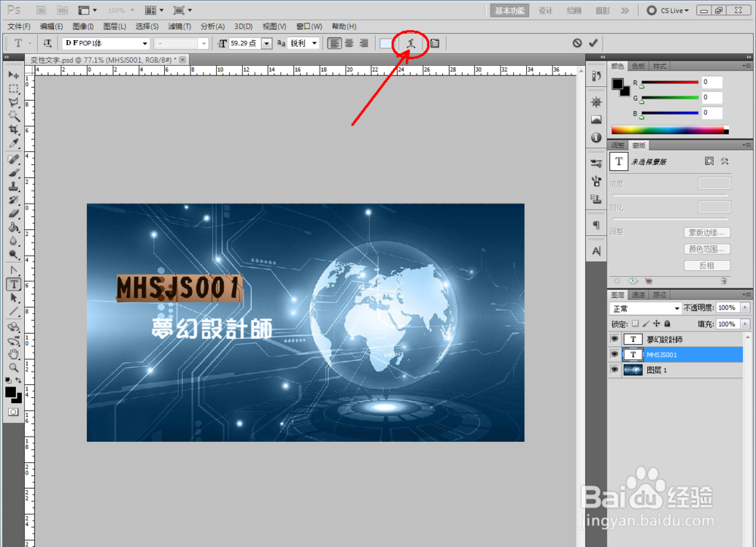Select the Brush tool
Viewport: 756px width, 547px height.
click(x=14, y=172)
